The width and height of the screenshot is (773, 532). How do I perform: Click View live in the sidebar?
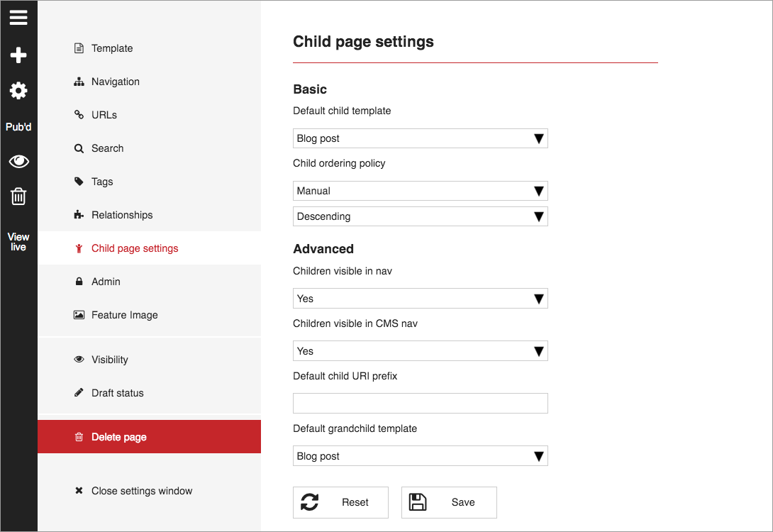click(18, 242)
